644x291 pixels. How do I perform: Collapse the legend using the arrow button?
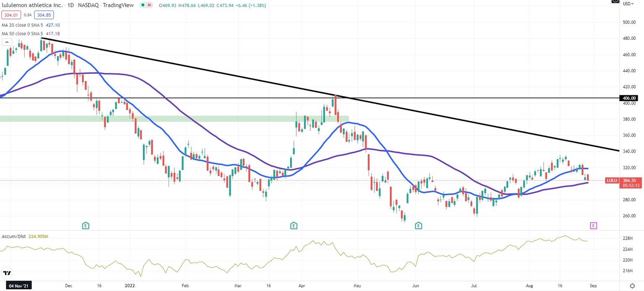point(7,42)
